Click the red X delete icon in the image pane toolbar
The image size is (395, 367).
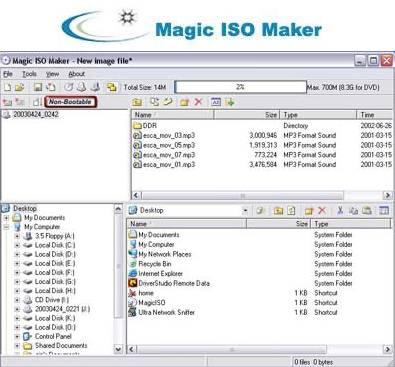[x=199, y=102]
